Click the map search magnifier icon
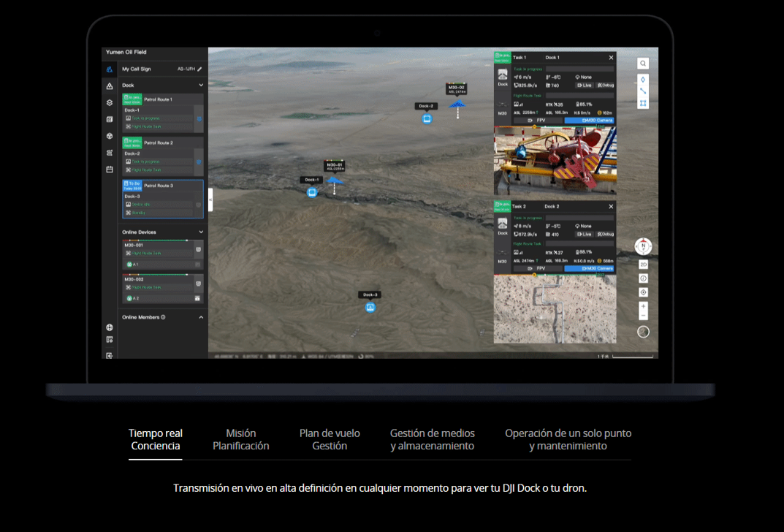Viewport: 784px width, 532px height. [643, 64]
